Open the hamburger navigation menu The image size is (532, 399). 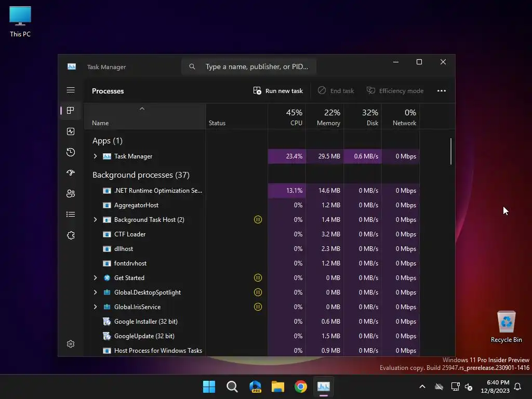pos(71,90)
